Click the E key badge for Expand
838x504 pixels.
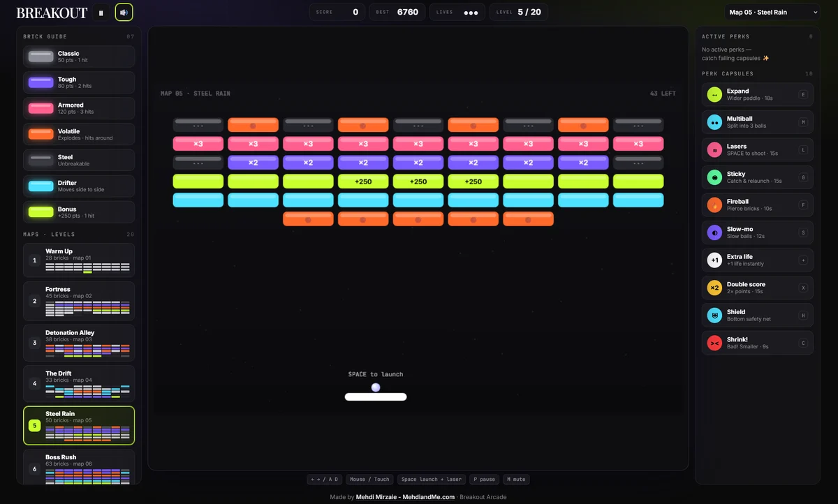pyautogui.click(x=803, y=95)
